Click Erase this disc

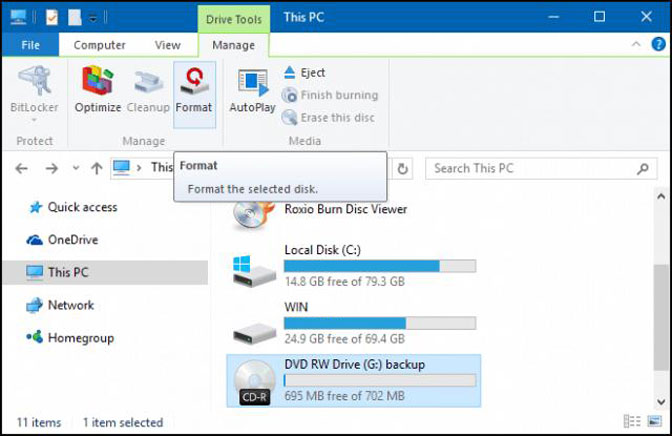328,117
